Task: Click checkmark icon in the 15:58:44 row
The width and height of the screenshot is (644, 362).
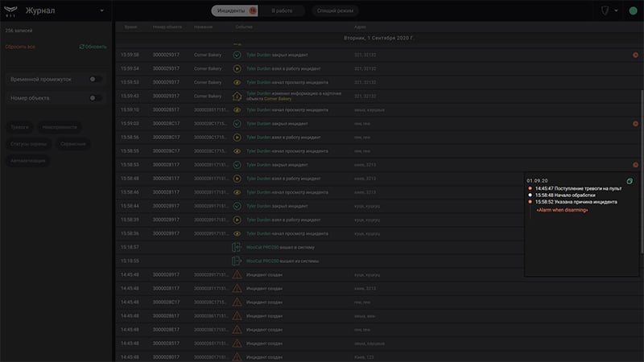Action: (237, 206)
